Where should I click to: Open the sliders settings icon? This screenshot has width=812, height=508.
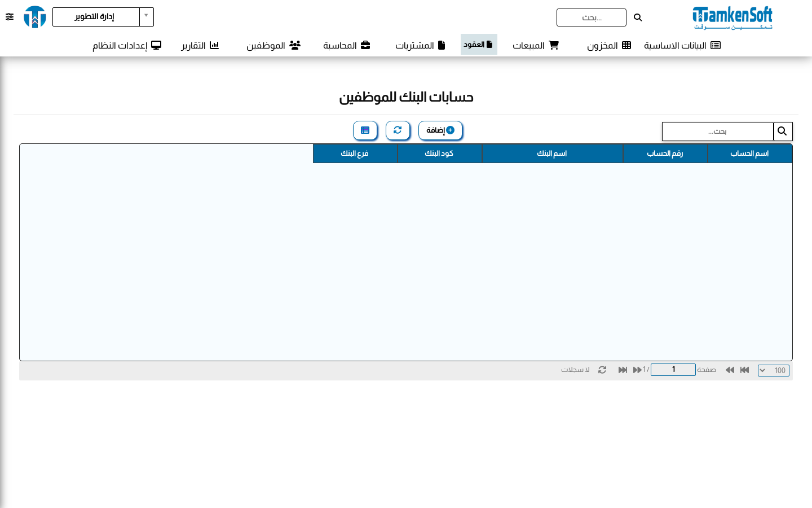pyautogui.click(x=10, y=17)
